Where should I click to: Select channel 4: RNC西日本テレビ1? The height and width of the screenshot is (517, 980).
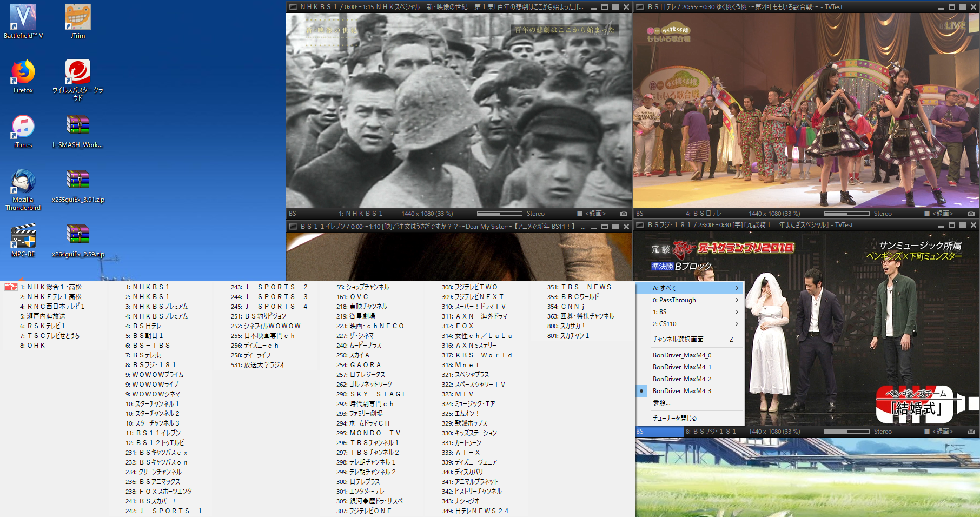coord(52,307)
